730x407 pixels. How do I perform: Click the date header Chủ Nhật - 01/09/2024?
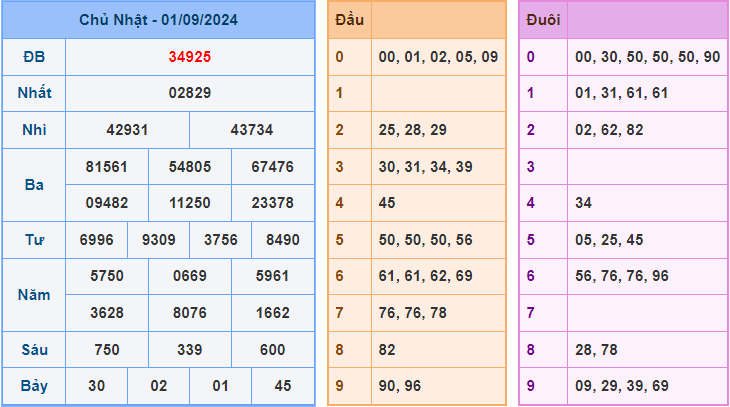pos(159,20)
